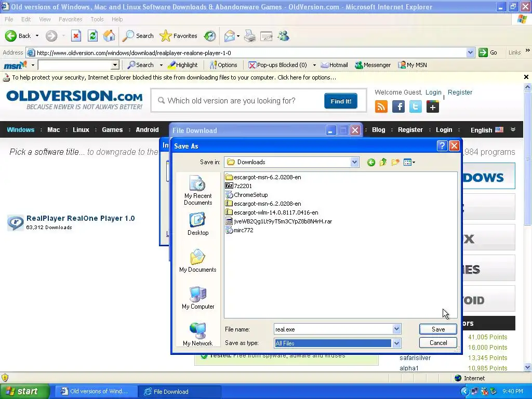This screenshot has height=399, width=532.
Task: Open the Help menu
Action: (x=117, y=19)
